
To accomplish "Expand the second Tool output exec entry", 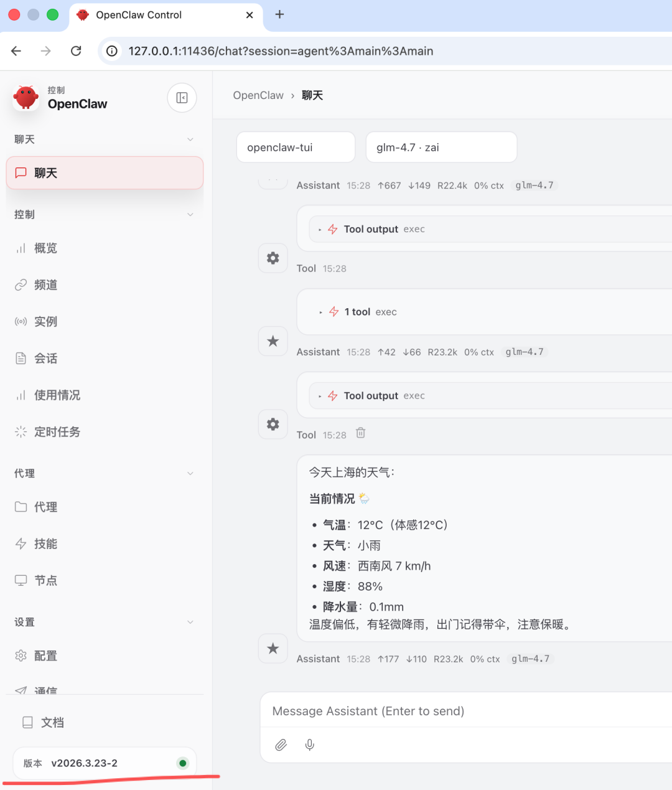I will pyautogui.click(x=491, y=396).
